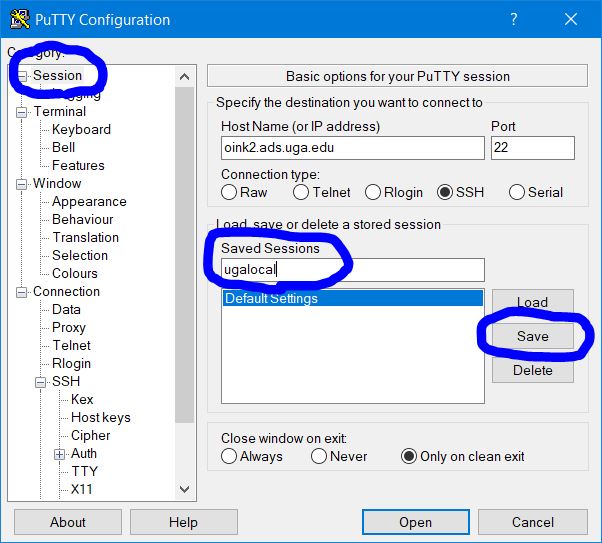Image resolution: width=602 pixels, height=543 pixels.
Task: Choose Always for close window on exit
Action: pos(229,456)
